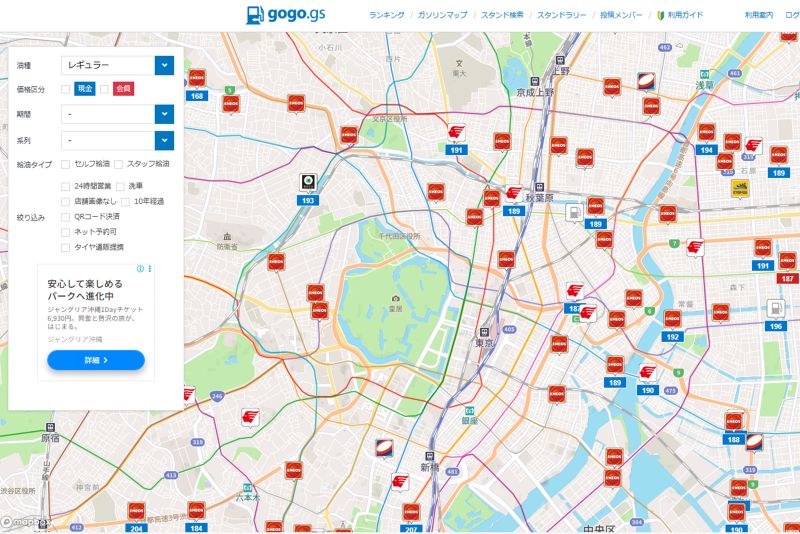800x534 pixels.
Task: Click the yellow station marker near 石原
Action: (x=741, y=187)
